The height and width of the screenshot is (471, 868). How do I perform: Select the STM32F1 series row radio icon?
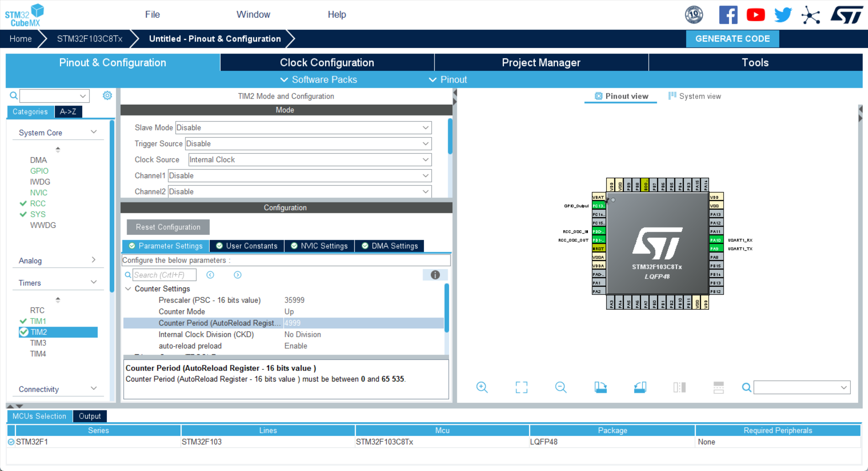click(11, 442)
